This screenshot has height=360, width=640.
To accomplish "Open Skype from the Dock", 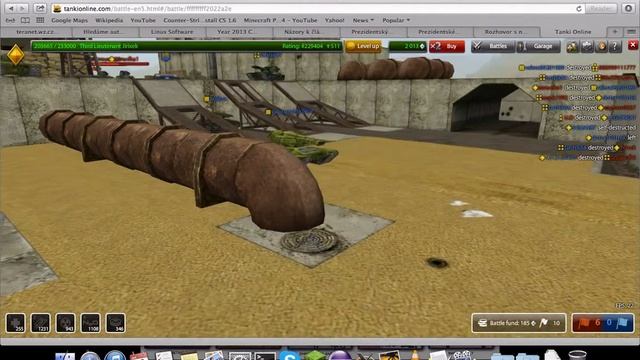I will click(x=289, y=356).
